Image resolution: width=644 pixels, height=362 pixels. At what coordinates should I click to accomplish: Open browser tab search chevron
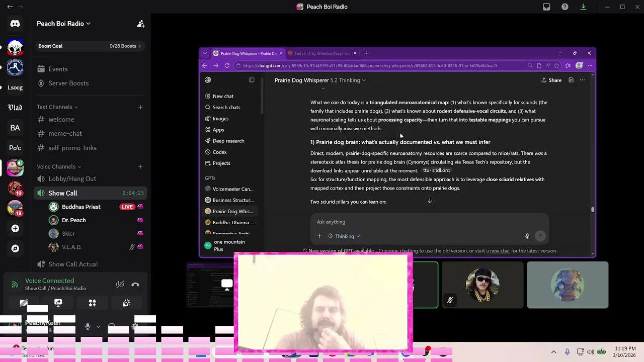[204, 53]
